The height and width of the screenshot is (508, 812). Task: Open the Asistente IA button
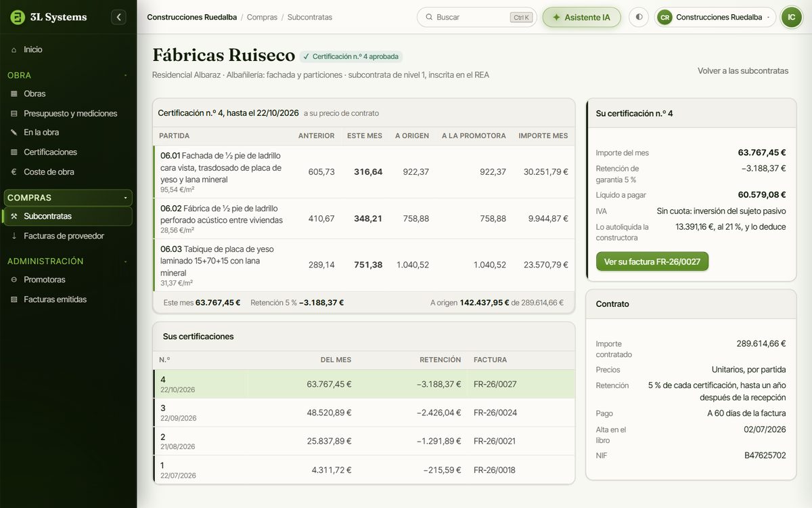click(x=581, y=17)
